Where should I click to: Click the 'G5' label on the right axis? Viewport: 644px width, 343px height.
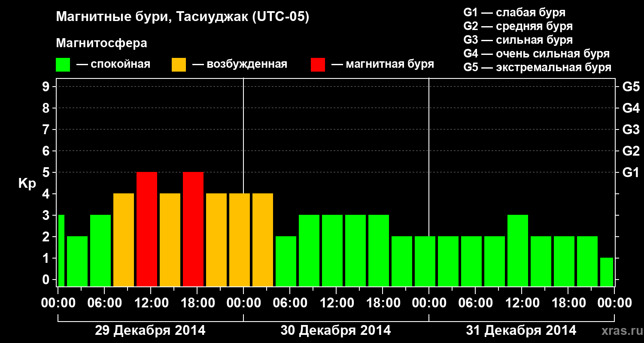631,87
